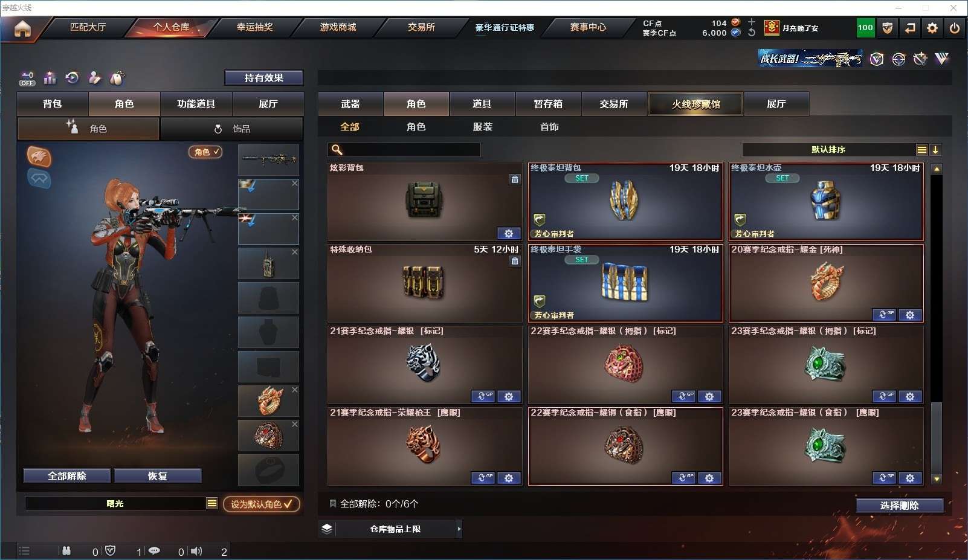Toggle the 角色 checkmark on preview

coord(206,152)
